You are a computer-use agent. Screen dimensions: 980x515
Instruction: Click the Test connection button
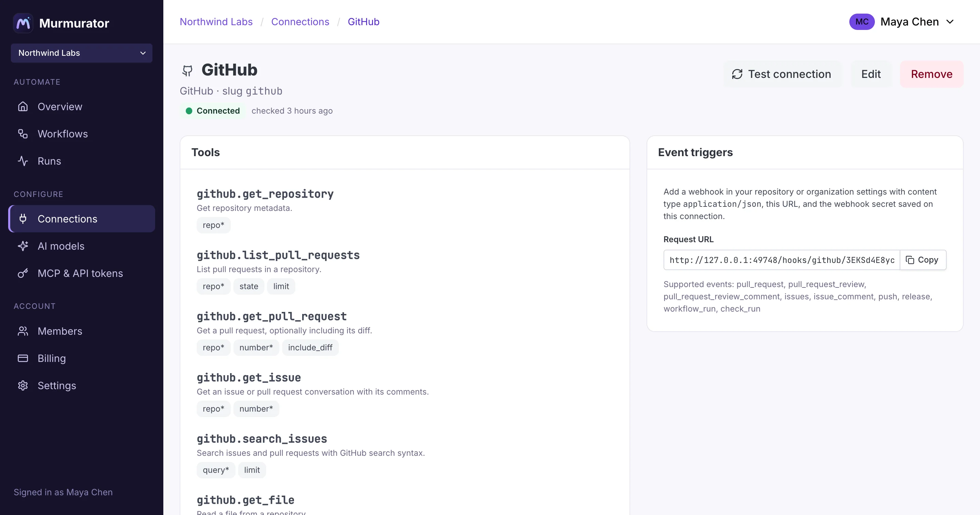(x=782, y=74)
